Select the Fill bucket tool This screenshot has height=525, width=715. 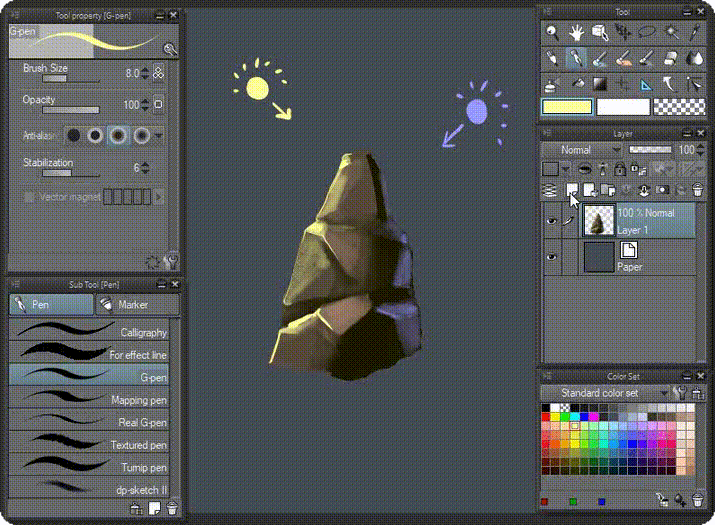(x=577, y=83)
